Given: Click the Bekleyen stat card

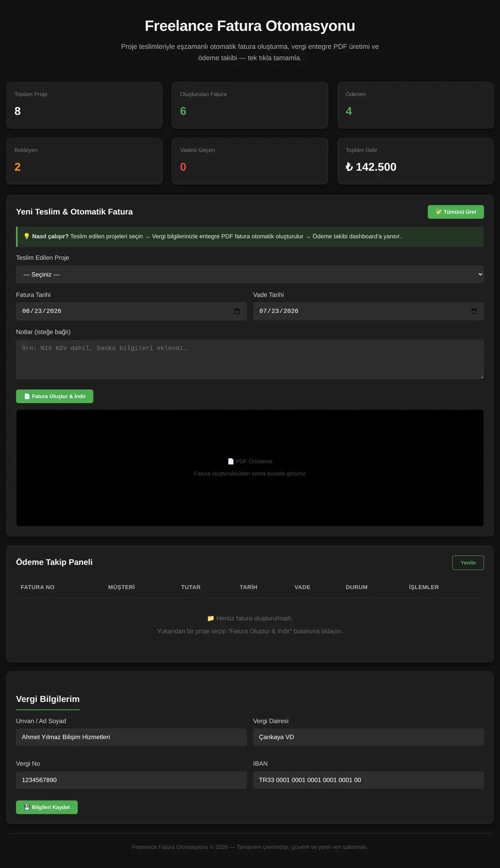Looking at the screenshot, I should 84,161.
